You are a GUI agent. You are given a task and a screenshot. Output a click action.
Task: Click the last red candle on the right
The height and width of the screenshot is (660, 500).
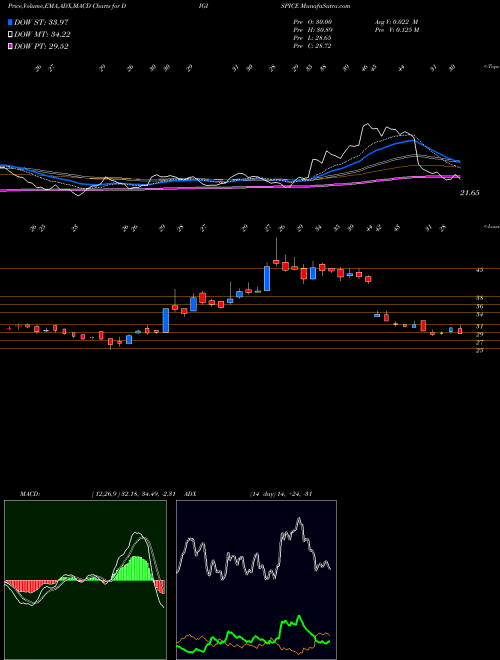[460, 331]
